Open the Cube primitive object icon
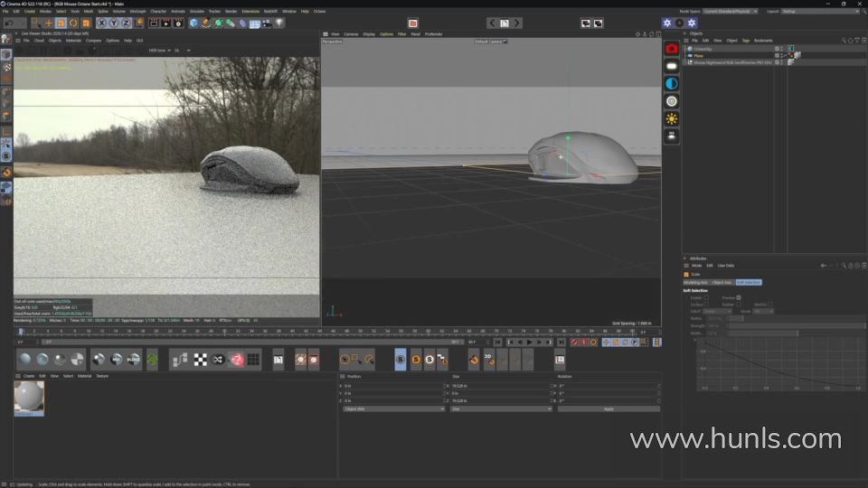The height and width of the screenshot is (488, 868). tap(193, 23)
